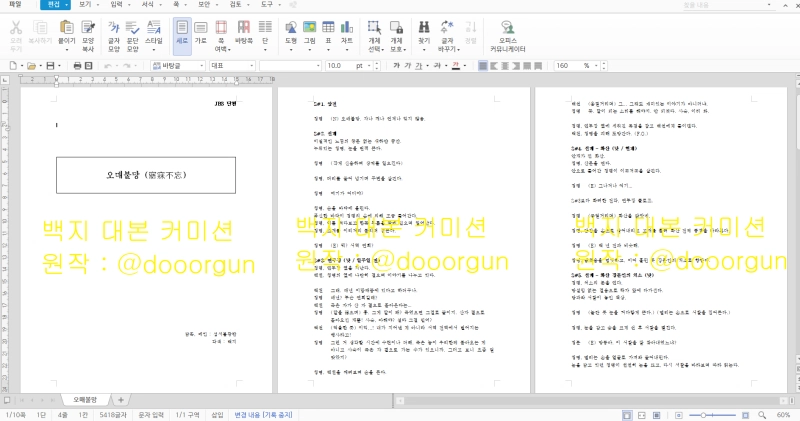Screen dimensions: 800x421
Task: Click 변경 내용 [기록 중지] in status bar
Action: [264, 413]
